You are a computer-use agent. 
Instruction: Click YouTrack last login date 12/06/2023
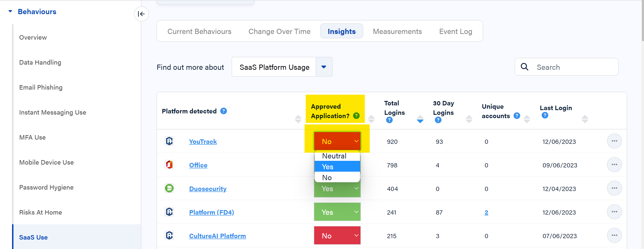click(559, 142)
